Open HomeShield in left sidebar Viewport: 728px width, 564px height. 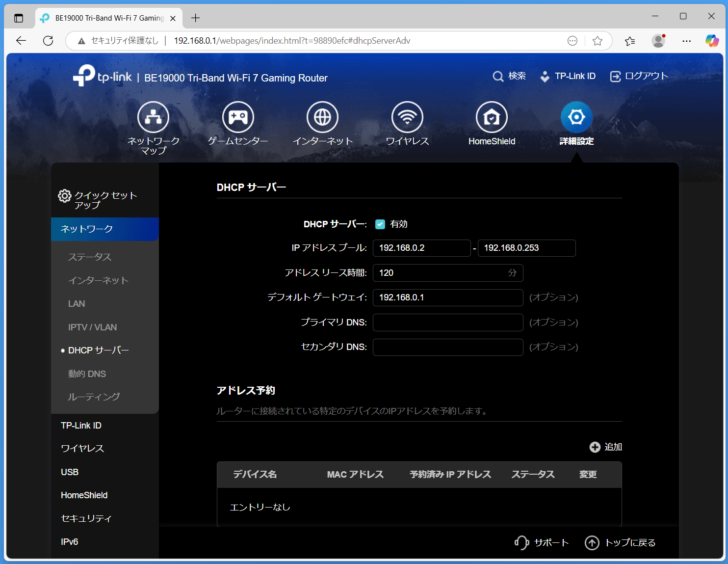[84, 495]
